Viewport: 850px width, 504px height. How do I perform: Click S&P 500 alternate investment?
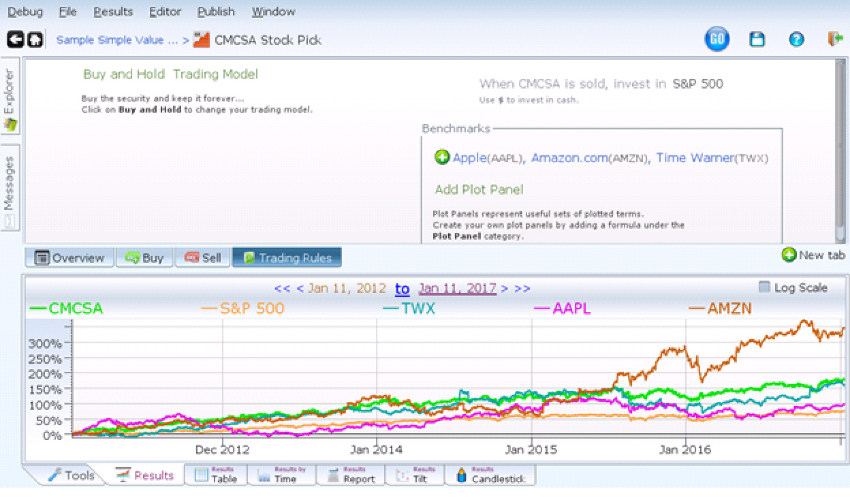click(697, 84)
